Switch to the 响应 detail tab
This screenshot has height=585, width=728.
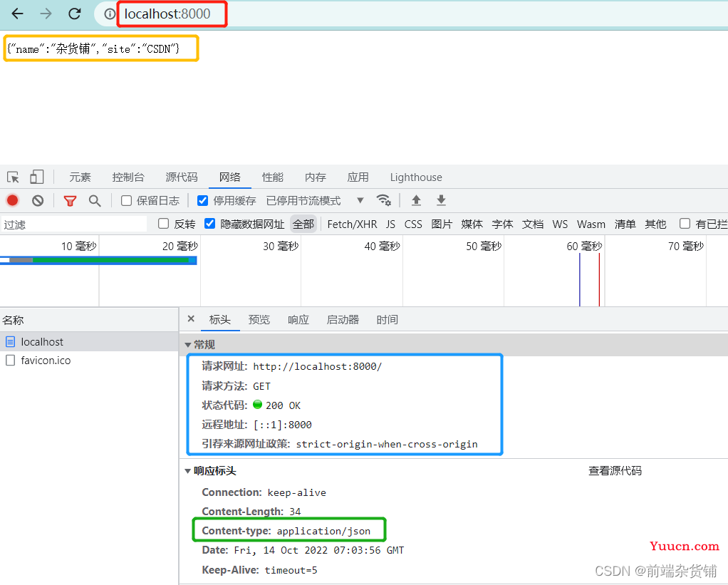tap(298, 319)
